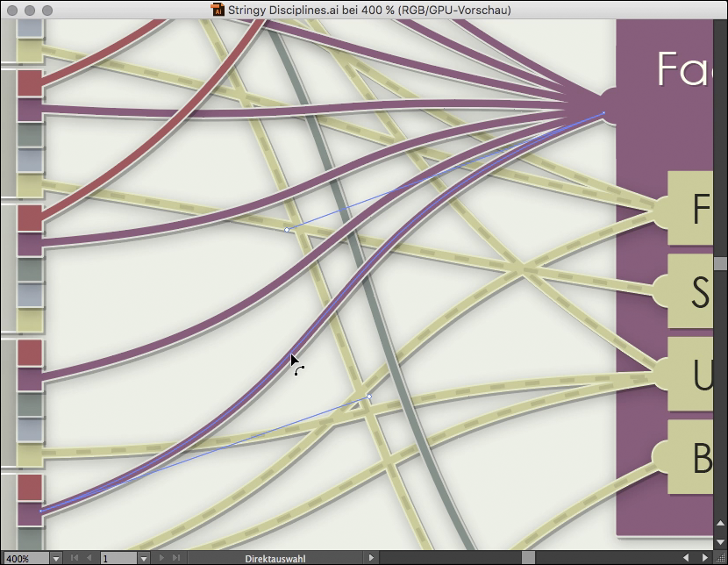Open the status bar popup menu arrow

pos(371,558)
